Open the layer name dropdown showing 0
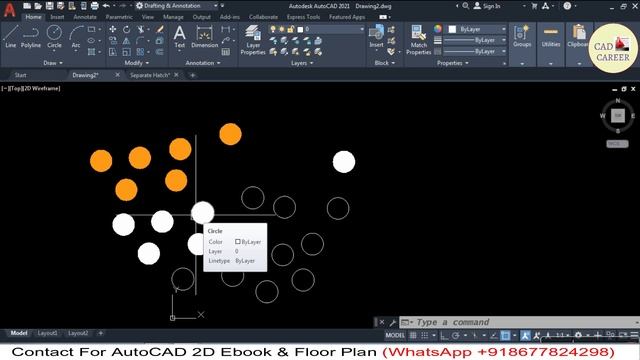This screenshot has height=360, width=640. pyautogui.click(x=316, y=29)
